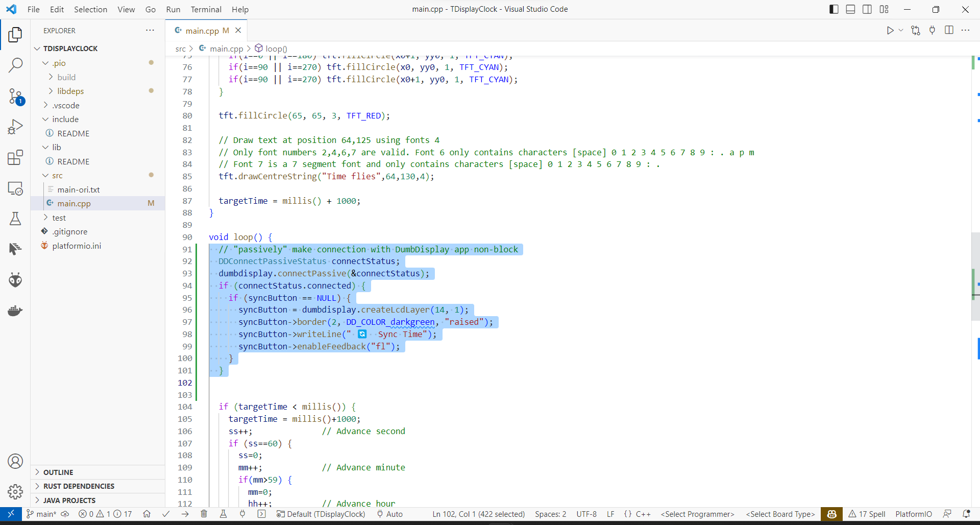Screen dimensions: 980x525
Task: Collapse the TDISPLAYCLOCK root folder
Action: (70, 49)
